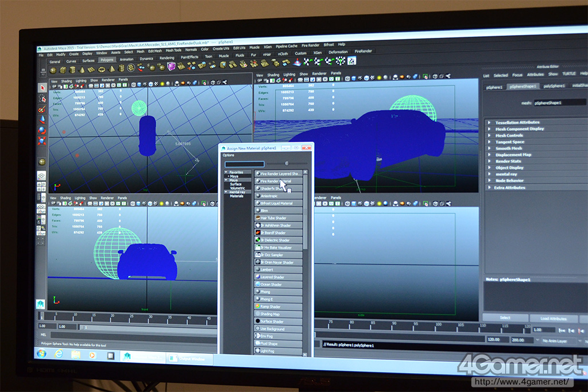
Task: Click the purple cube shelf icon
Action: tap(171, 67)
